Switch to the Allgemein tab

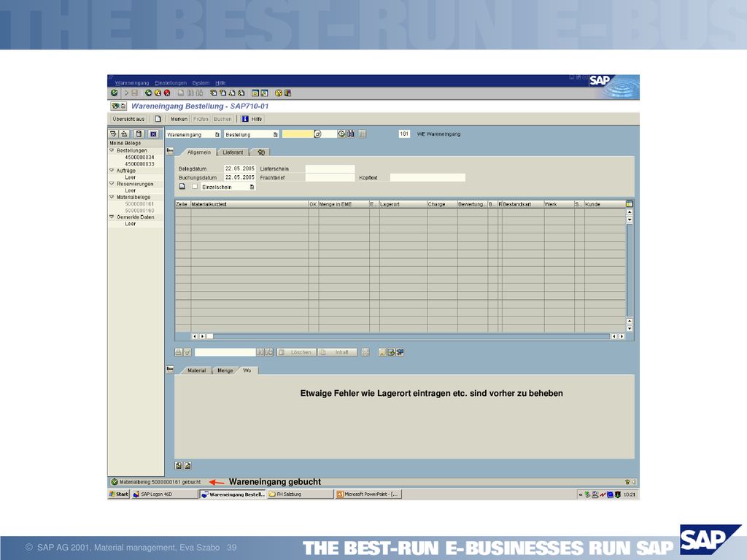coord(198,152)
